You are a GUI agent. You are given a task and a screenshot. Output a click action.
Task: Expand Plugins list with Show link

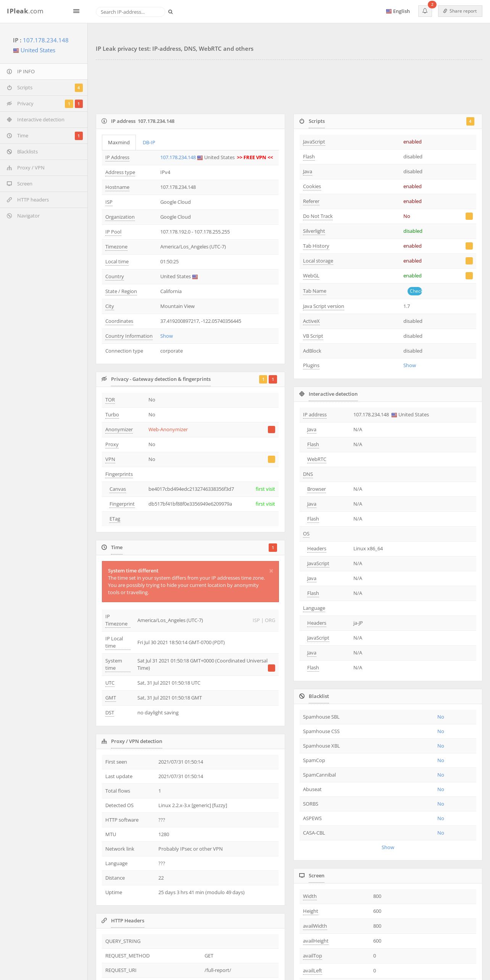(409, 365)
